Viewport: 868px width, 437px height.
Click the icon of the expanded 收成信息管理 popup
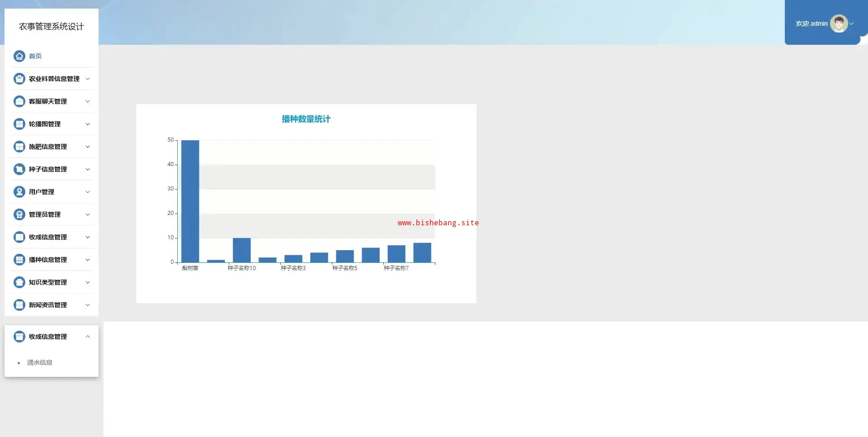(19, 337)
